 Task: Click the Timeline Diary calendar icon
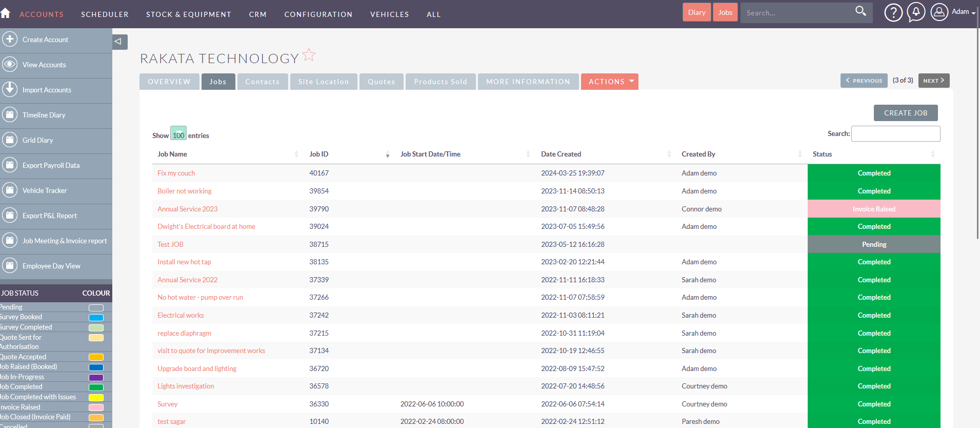[x=10, y=114]
